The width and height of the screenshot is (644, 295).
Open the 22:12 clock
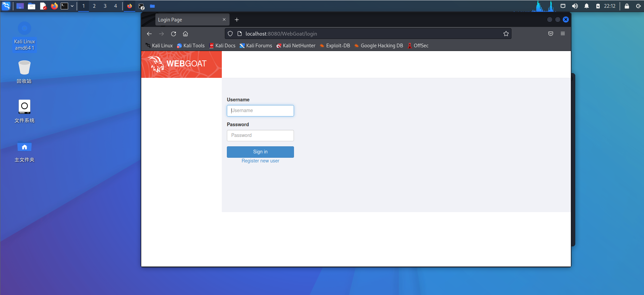click(610, 6)
